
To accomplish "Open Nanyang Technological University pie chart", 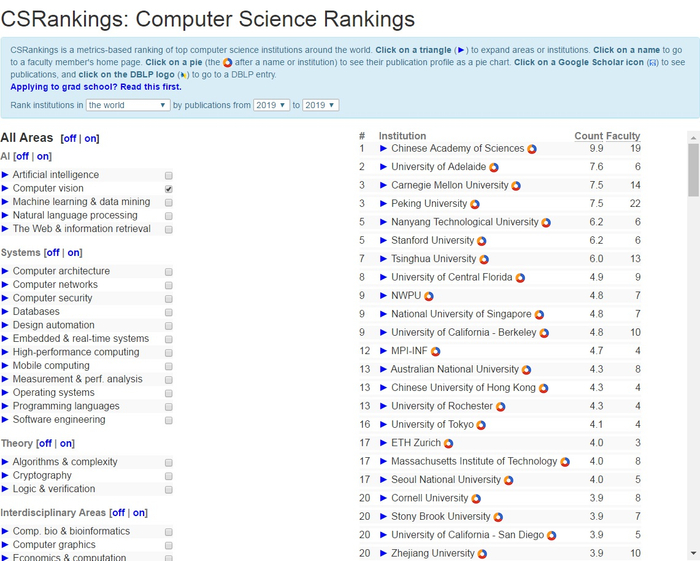I will (546, 223).
